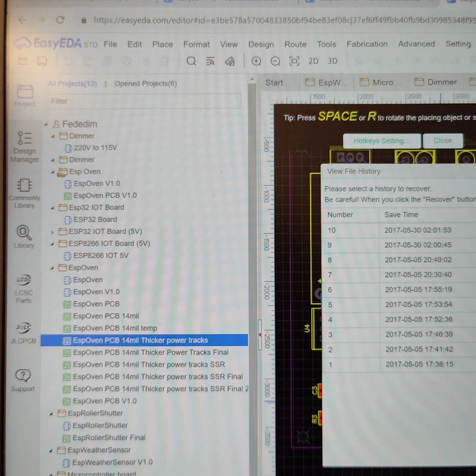Open the Setting menu
This screenshot has width=476, height=476.
[458, 44]
